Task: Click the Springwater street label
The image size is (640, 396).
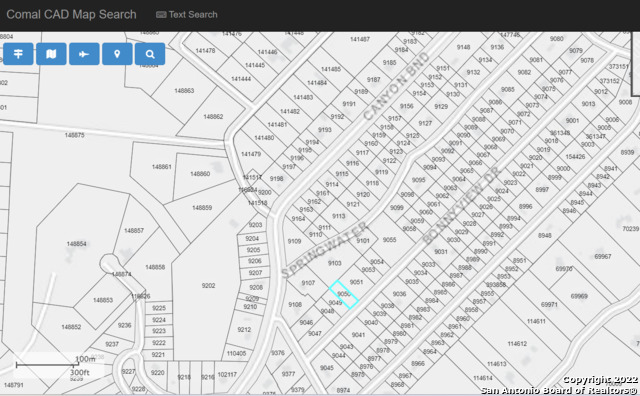Action: (325, 250)
